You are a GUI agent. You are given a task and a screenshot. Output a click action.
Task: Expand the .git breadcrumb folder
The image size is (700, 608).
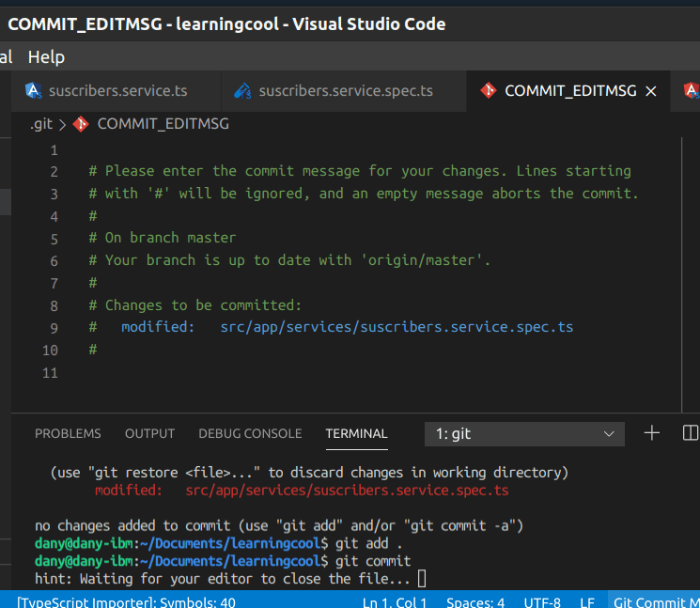point(41,124)
